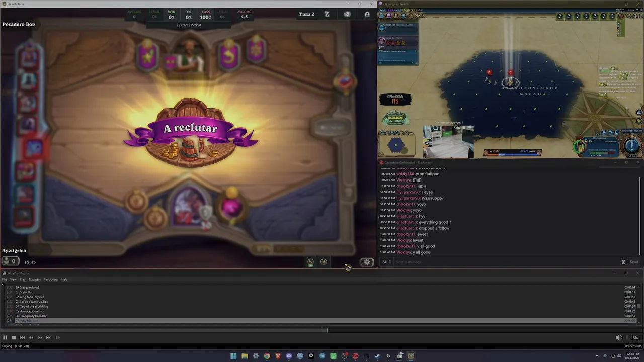Open the card deck tracker icon beside Turn 2
The image size is (644, 362).
click(327, 14)
